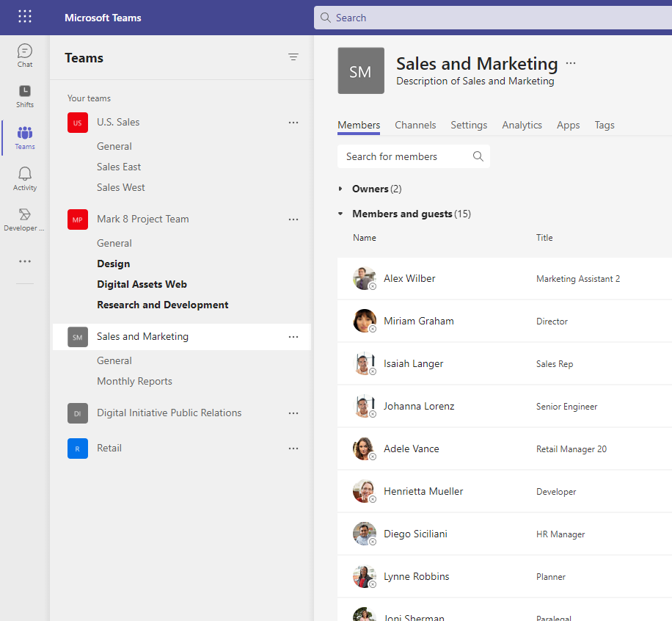Click member name Isaiah Langer
This screenshot has height=621, width=672.
click(414, 363)
